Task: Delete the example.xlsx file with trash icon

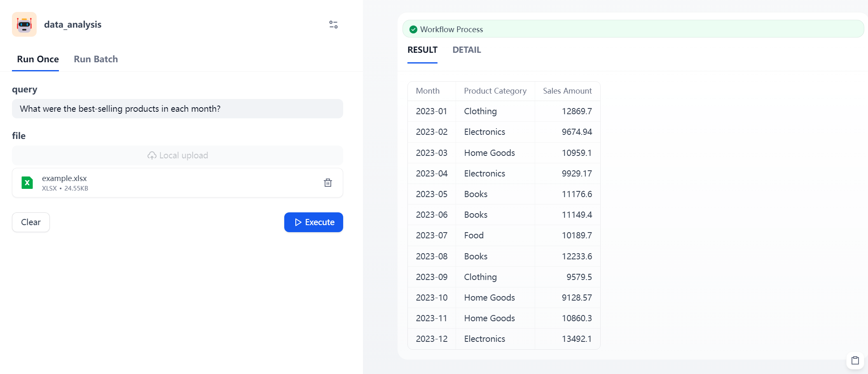Action: (x=328, y=183)
